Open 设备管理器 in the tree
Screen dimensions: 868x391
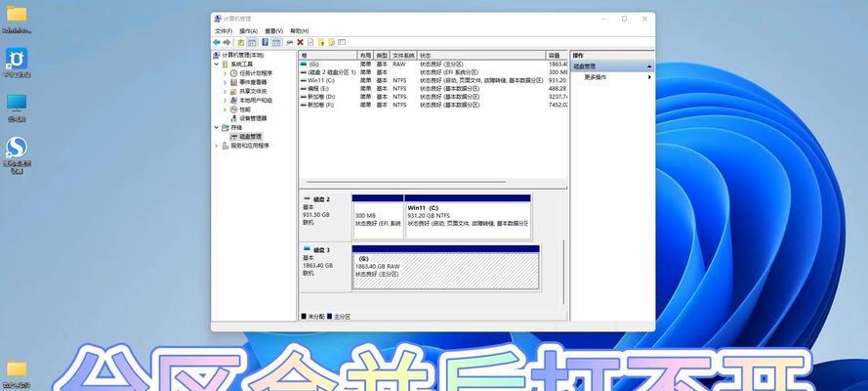click(x=249, y=118)
